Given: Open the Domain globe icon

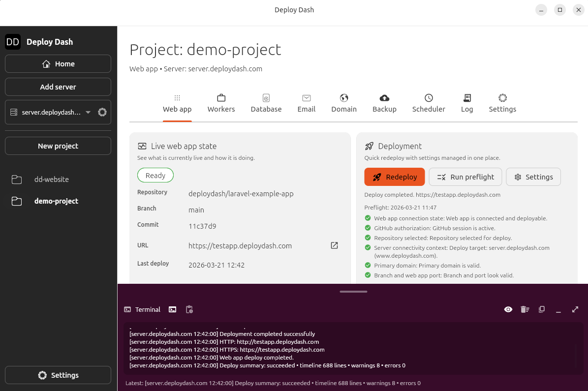Looking at the screenshot, I should tap(344, 97).
